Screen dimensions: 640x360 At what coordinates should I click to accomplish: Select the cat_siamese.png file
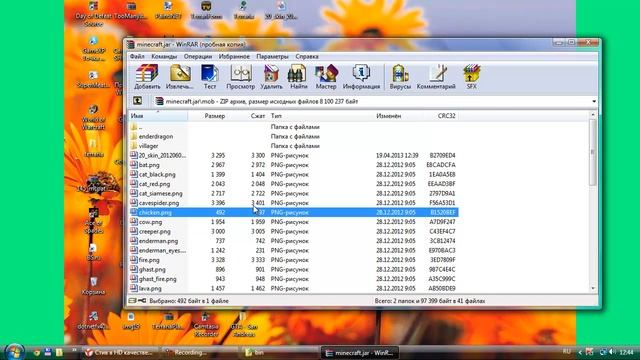click(x=294, y=193)
